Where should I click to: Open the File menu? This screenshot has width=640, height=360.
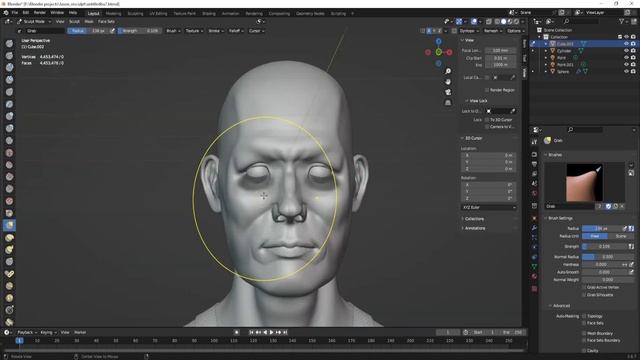[x=15, y=13]
